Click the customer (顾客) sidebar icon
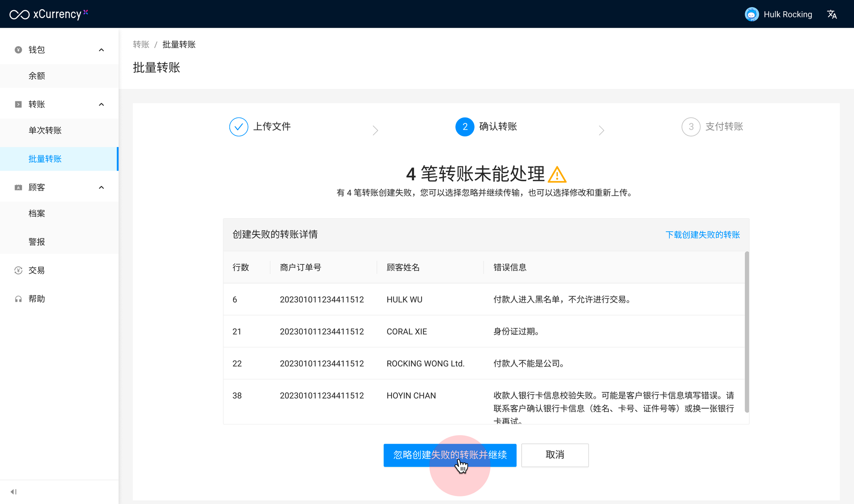Image resolution: width=854 pixels, height=504 pixels. click(18, 188)
